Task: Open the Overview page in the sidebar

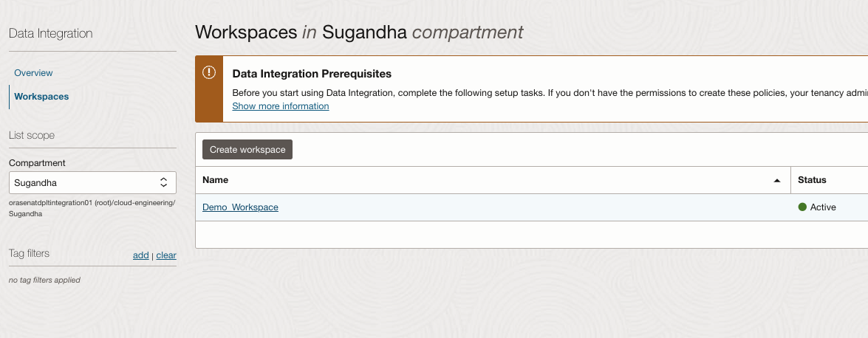Action: (33, 72)
